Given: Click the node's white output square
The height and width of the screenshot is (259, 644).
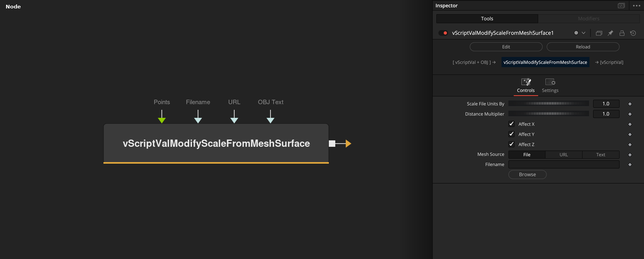Looking at the screenshot, I should click(332, 144).
